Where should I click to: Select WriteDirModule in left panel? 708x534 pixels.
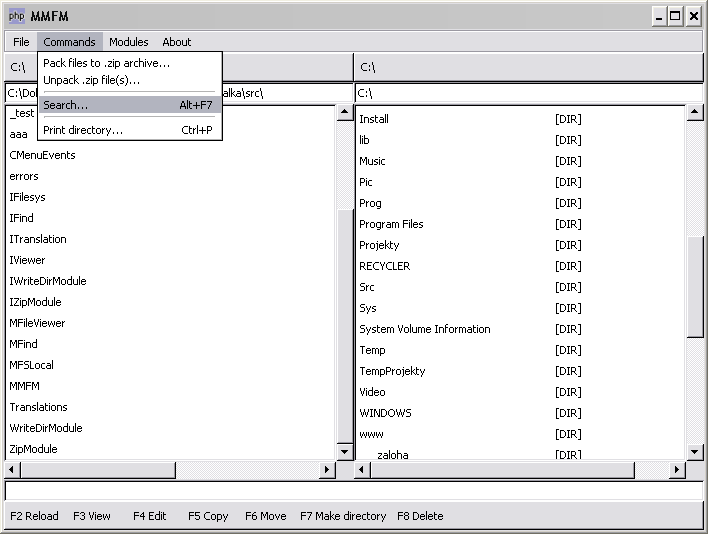(46, 428)
